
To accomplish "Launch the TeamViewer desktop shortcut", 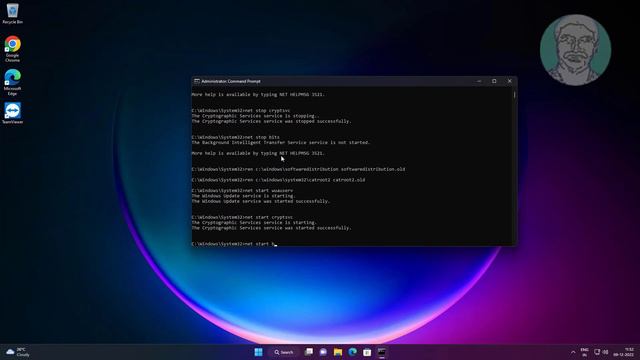I will point(12,113).
